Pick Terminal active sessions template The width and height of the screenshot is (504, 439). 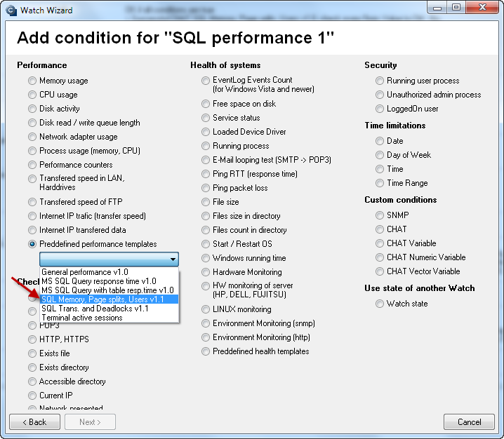(x=110, y=318)
